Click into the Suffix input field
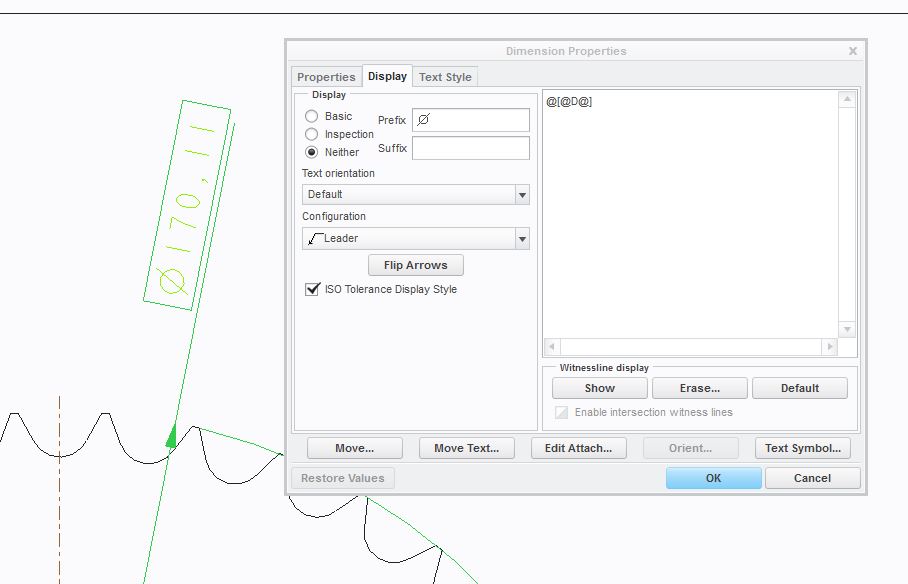 click(x=471, y=148)
